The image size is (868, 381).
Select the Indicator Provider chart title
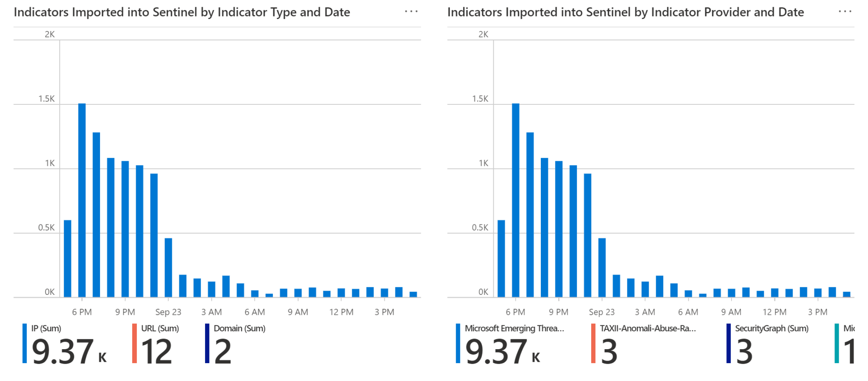click(x=625, y=12)
